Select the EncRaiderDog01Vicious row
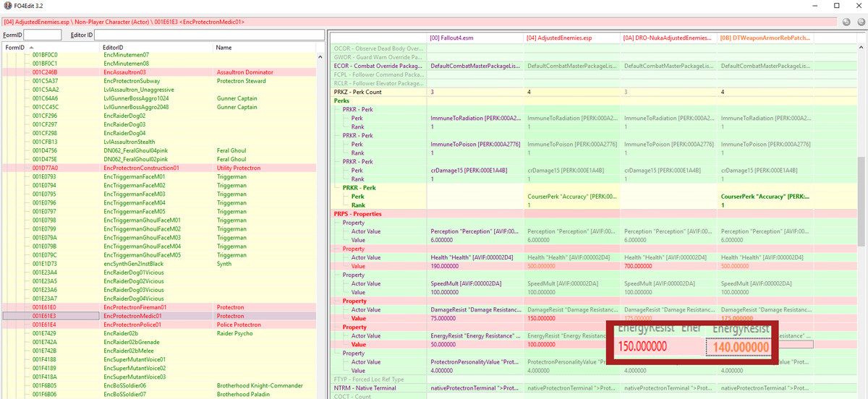 click(x=160, y=273)
